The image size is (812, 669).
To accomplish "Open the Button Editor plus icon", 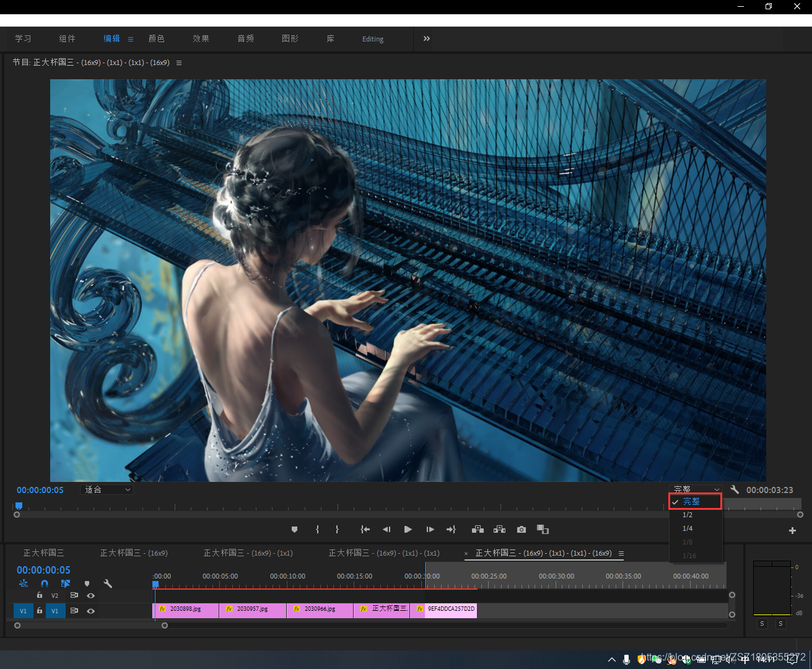I will tap(792, 530).
